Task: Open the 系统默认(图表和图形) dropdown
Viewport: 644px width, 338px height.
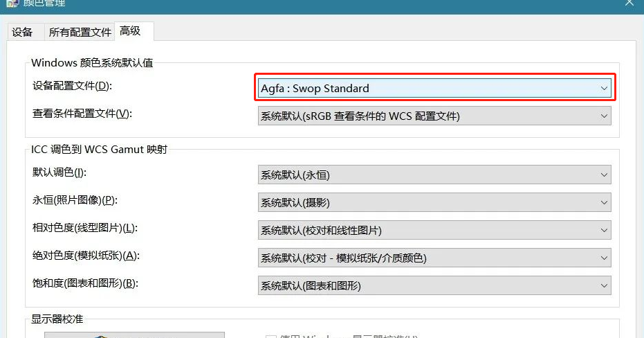Action: pos(434,285)
